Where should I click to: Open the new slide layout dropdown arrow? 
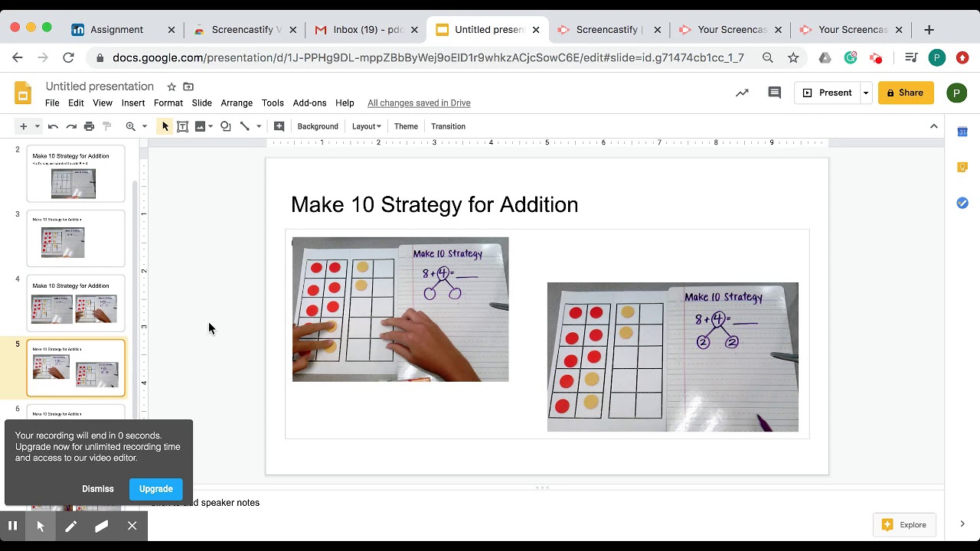pyautogui.click(x=37, y=126)
